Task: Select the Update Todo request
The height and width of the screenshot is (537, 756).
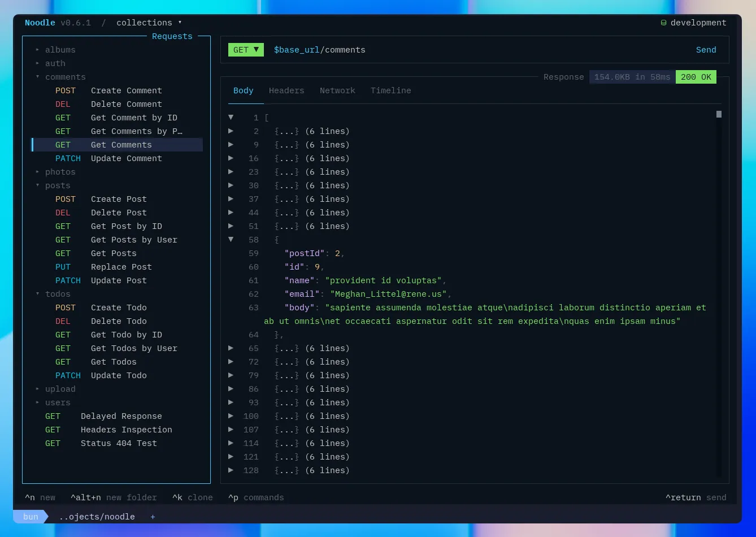Action: 116,375
